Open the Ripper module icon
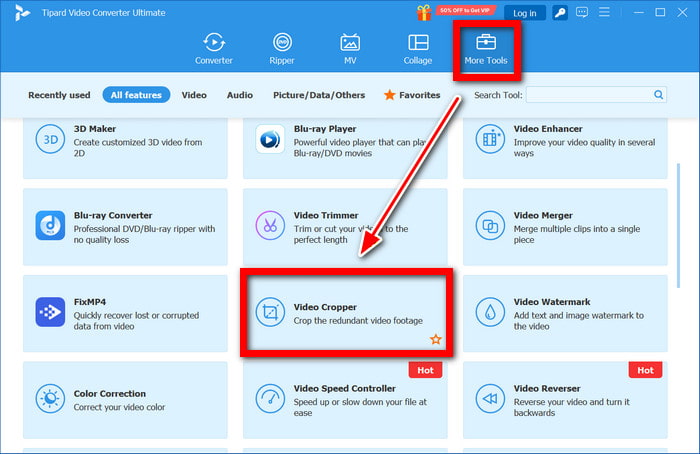 [282, 43]
